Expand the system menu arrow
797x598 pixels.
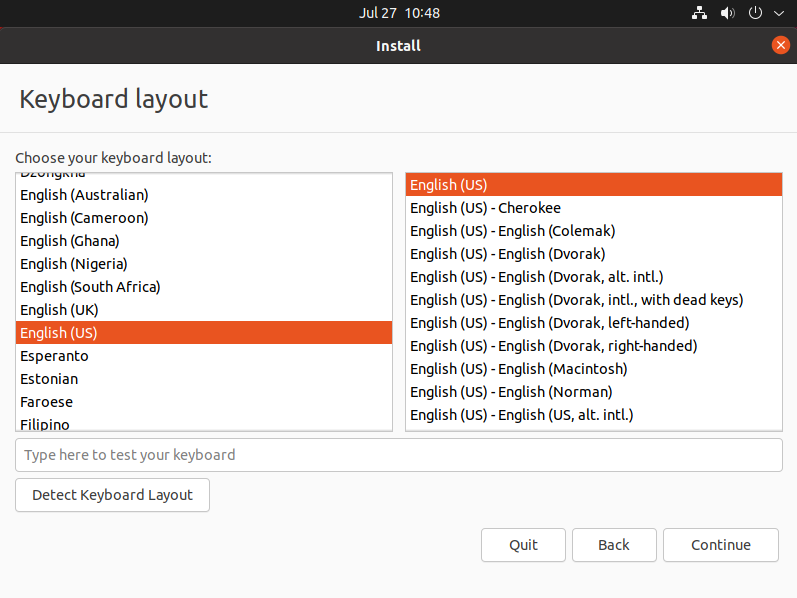point(779,13)
